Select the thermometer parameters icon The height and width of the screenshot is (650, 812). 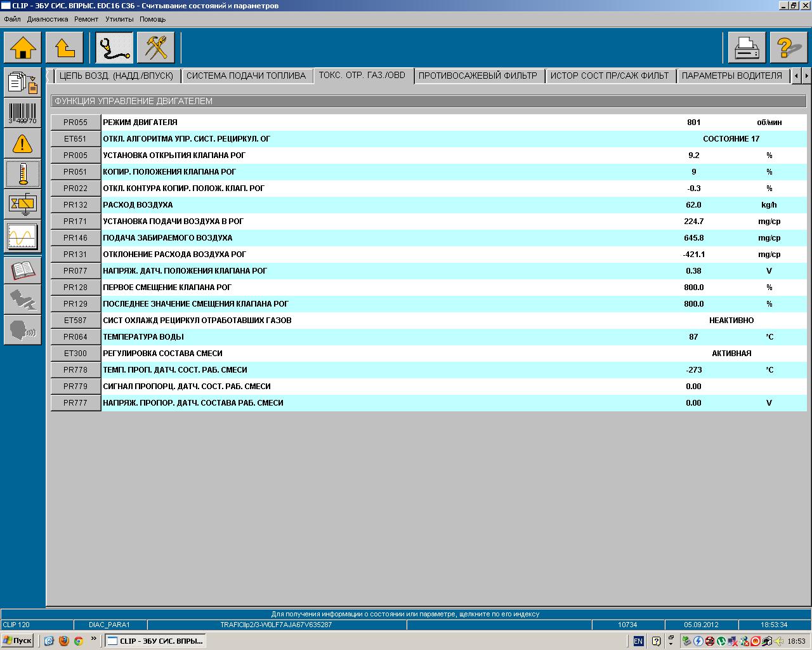(22, 174)
